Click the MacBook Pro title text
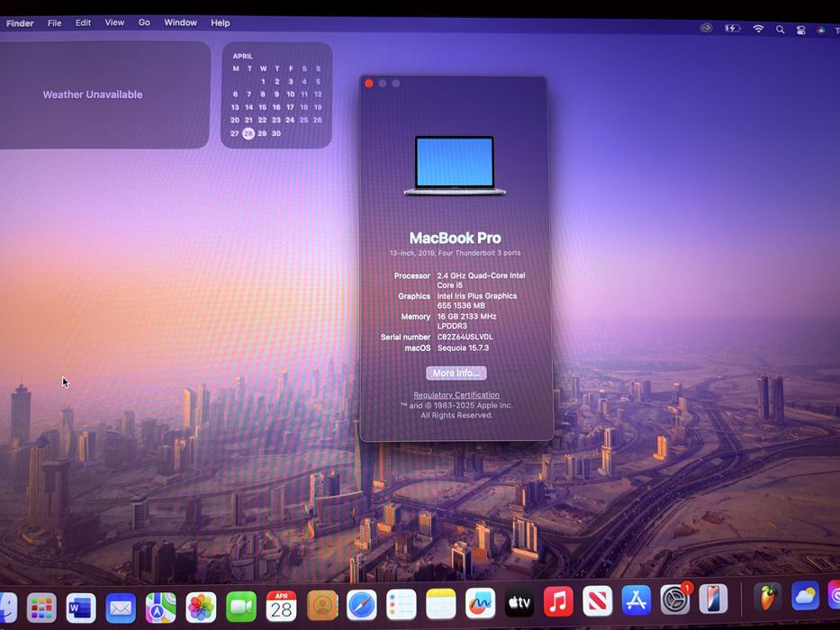This screenshot has width=840, height=630. (456, 238)
